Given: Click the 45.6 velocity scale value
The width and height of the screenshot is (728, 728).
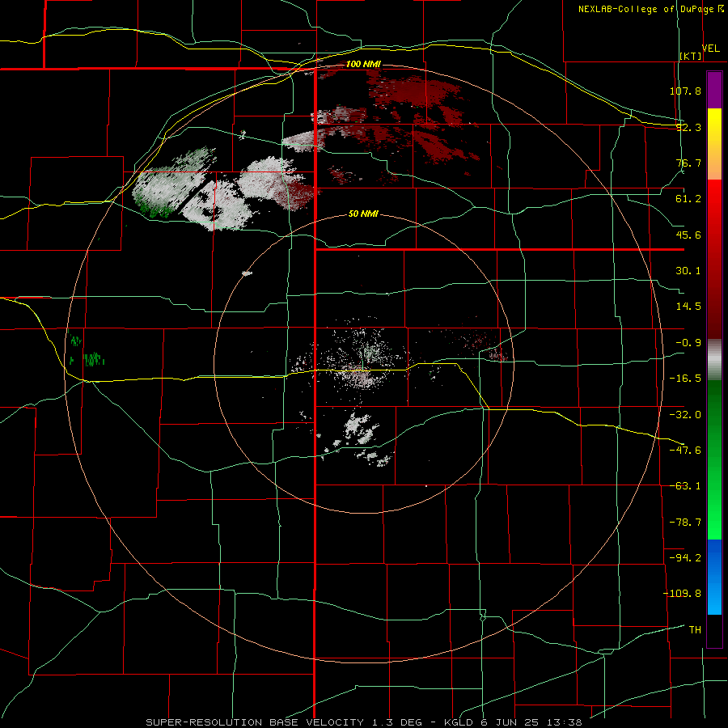Looking at the screenshot, I should point(688,235).
